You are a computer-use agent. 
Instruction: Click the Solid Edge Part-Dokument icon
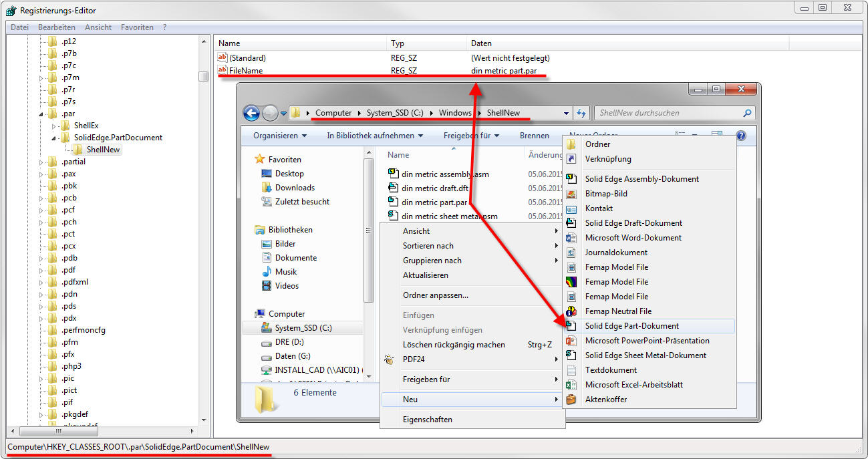coord(571,326)
